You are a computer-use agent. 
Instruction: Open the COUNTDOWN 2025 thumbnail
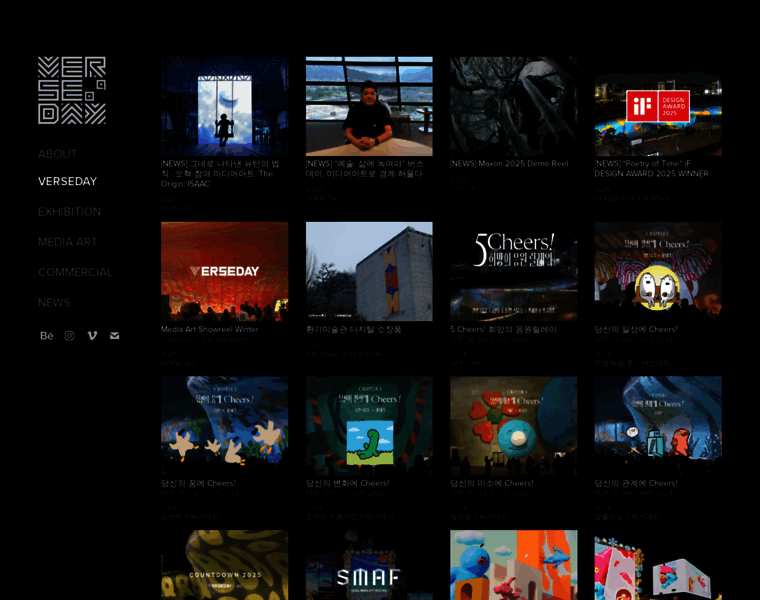point(224,565)
